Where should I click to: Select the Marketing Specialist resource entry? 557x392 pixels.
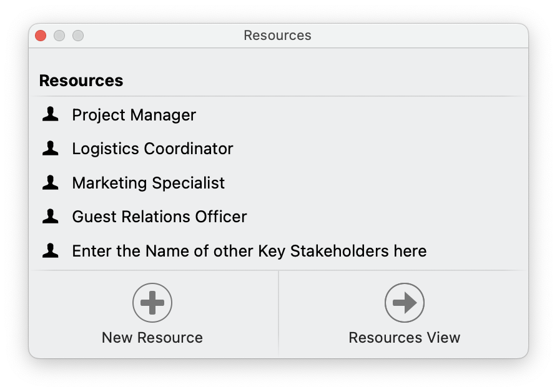tap(149, 183)
